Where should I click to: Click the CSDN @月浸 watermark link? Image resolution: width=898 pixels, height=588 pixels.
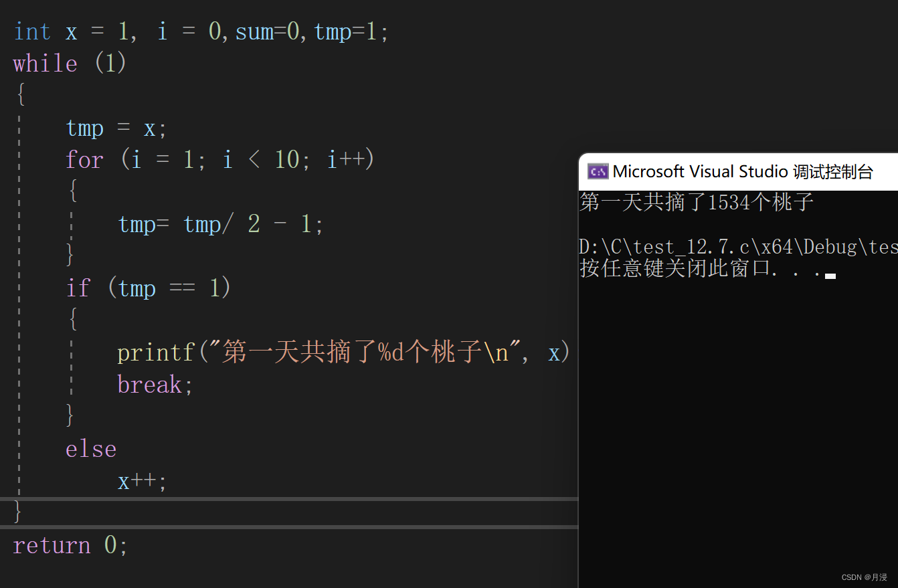[x=863, y=577]
